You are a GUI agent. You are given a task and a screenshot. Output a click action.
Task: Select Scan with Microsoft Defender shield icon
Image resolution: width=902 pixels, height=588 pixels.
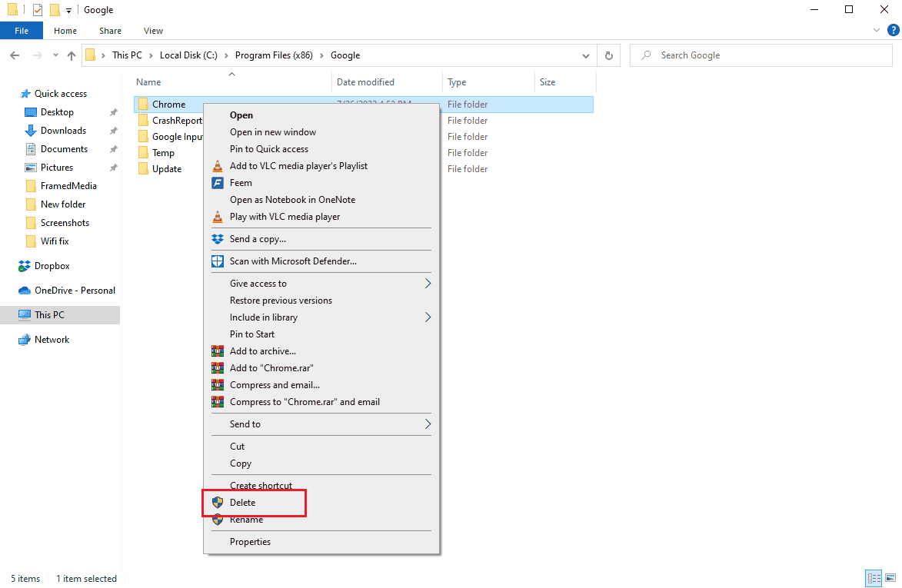click(217, 261)
